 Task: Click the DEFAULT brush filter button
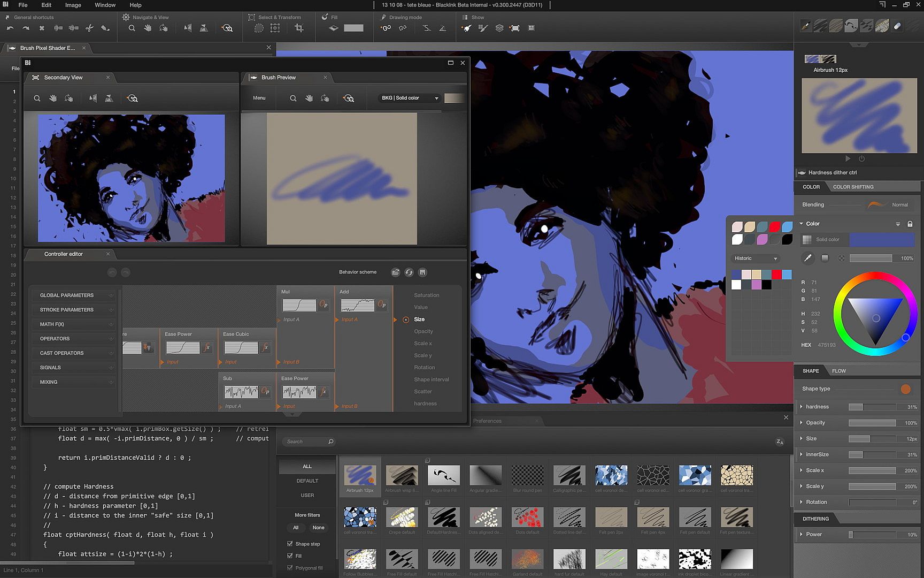pyautogui.click(x=307, y=481)
